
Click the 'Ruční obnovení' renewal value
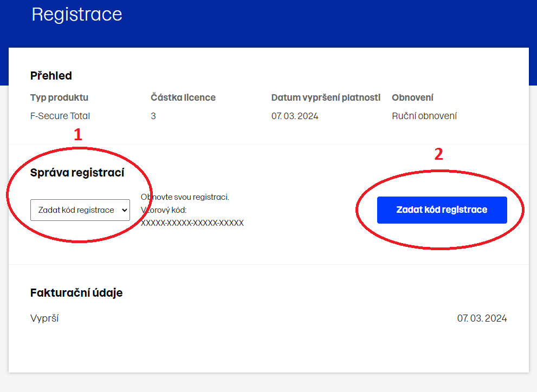pyautogui.click(x=424, y=116)
